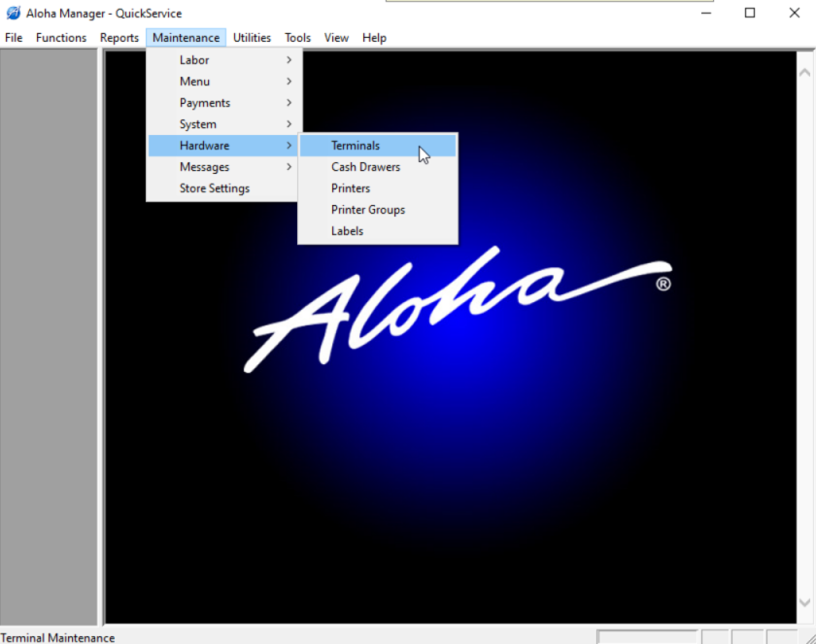Open the Functions menu
This screenshot has width=816, height=644.
(61, 38)
